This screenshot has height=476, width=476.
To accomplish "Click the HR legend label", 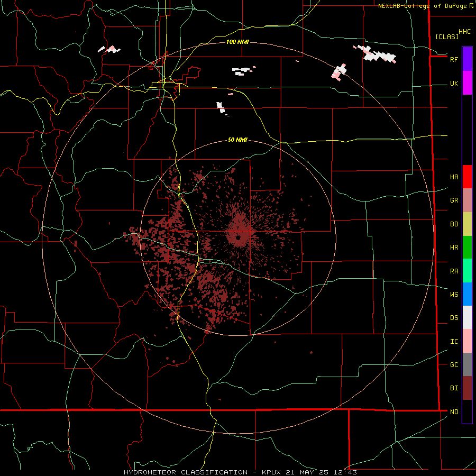I will [x=454, y=248].
